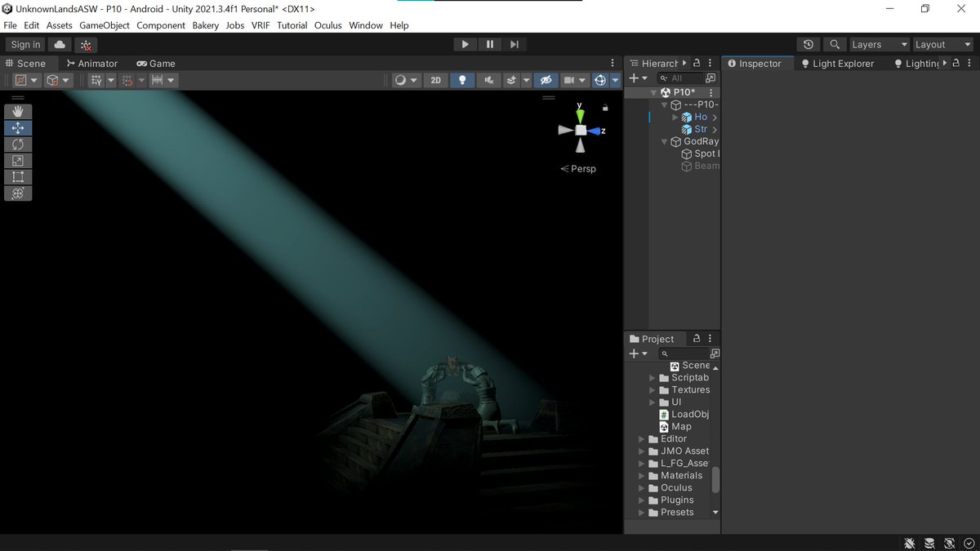980x551 pixels.
Task: Collapse the GodRay object in Hierarchy
Action: (664, 142)
